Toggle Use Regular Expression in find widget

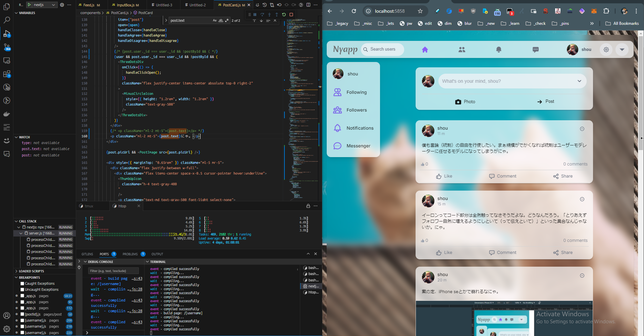click(227, 20)
